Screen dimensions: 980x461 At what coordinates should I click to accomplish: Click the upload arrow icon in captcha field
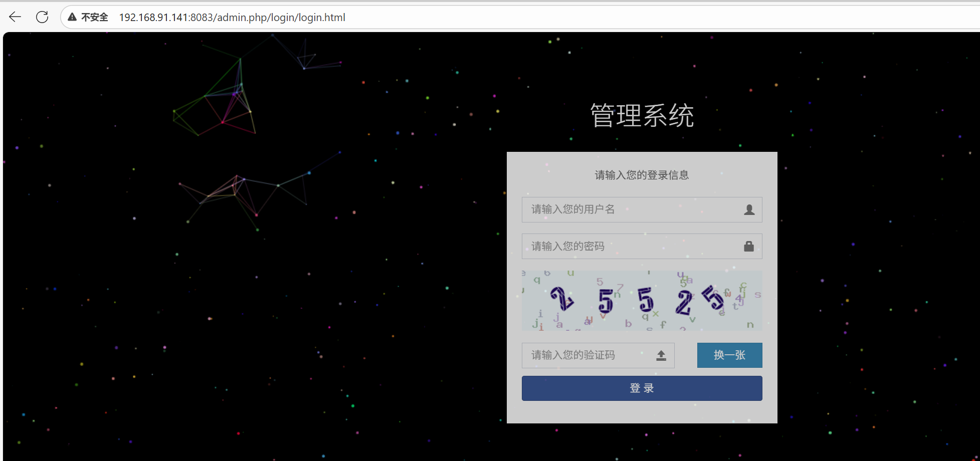click(661, 355)
